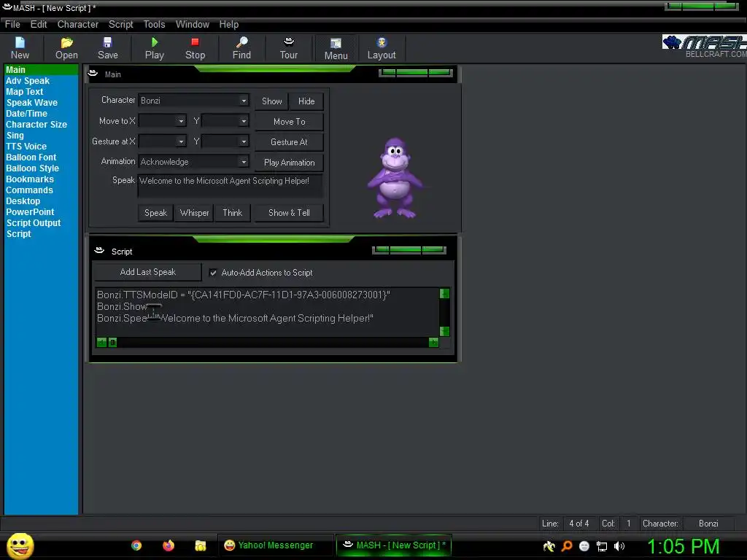Click the Gesture At button
747x560 pixels.
pos(289,142)
